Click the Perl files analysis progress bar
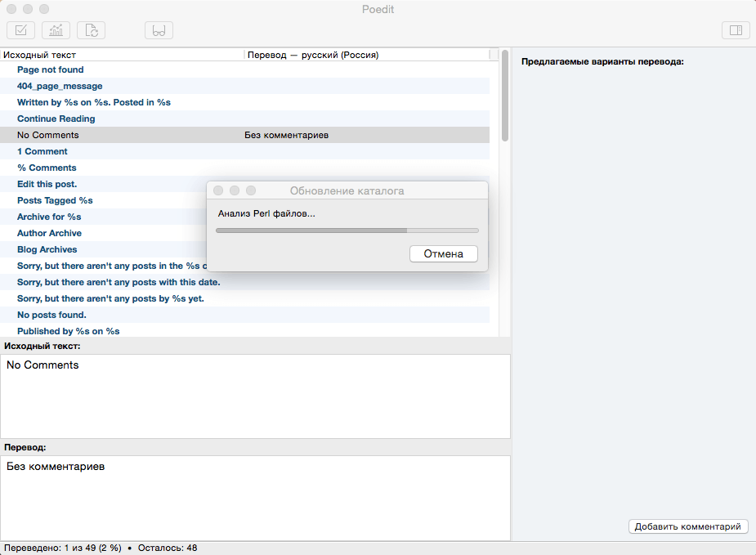Image resolution: width=756 pixels, height=555 pixels. click(347, 231)
